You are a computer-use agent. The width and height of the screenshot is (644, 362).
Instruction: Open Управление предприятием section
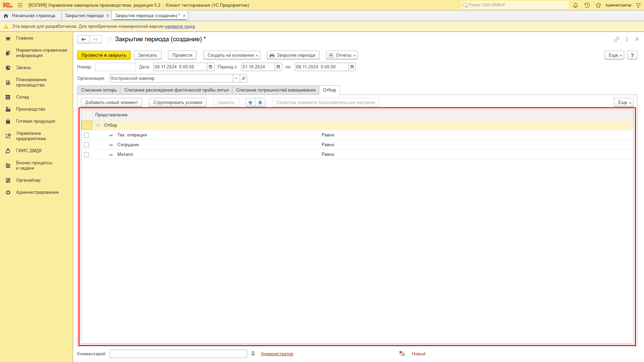(x=36, y=136)
